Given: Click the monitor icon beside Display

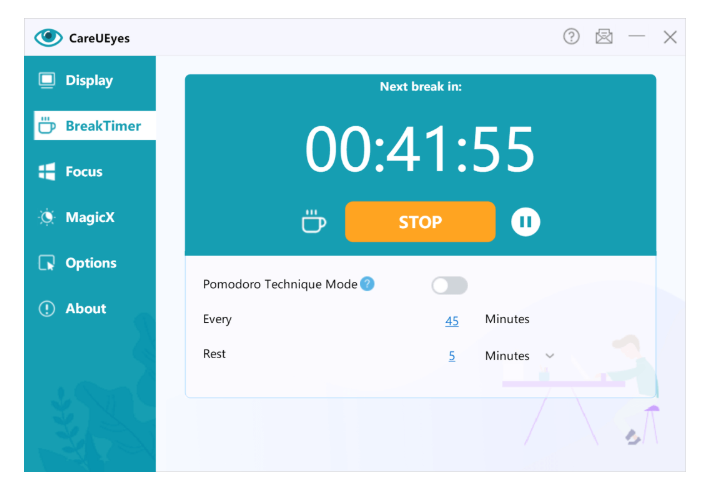Looking at the screenshot, I should [x=47, y=80].
